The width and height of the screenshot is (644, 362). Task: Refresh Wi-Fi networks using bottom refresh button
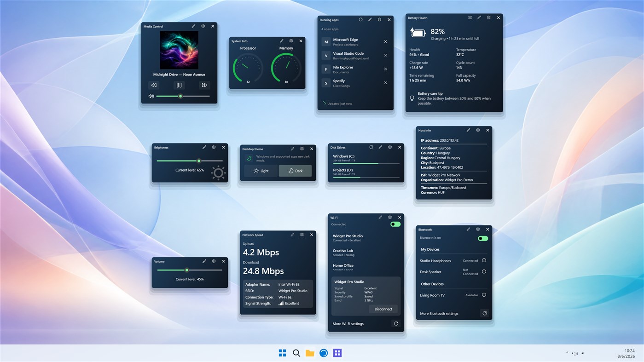pyautogui.click(x=396, y=323)
